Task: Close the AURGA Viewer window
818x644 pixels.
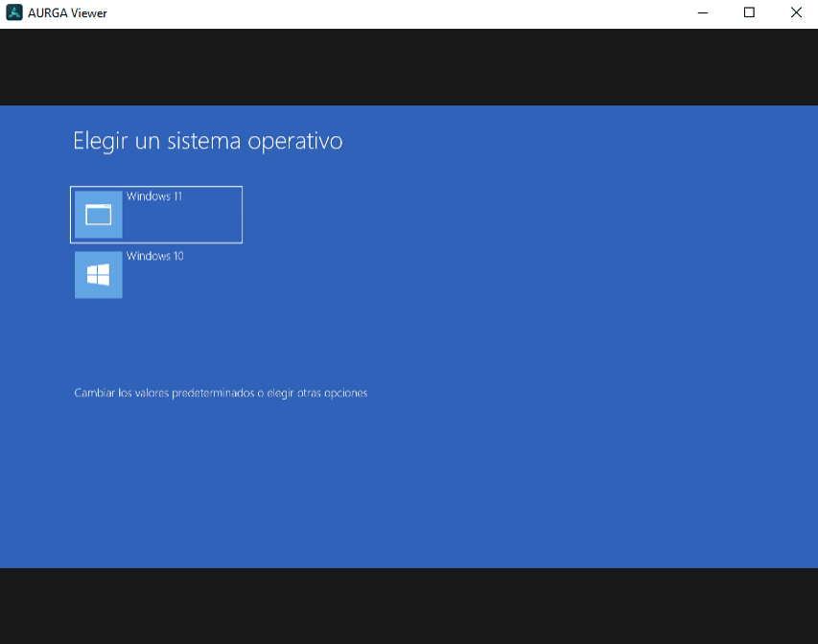Action: [x=796, y=12]
